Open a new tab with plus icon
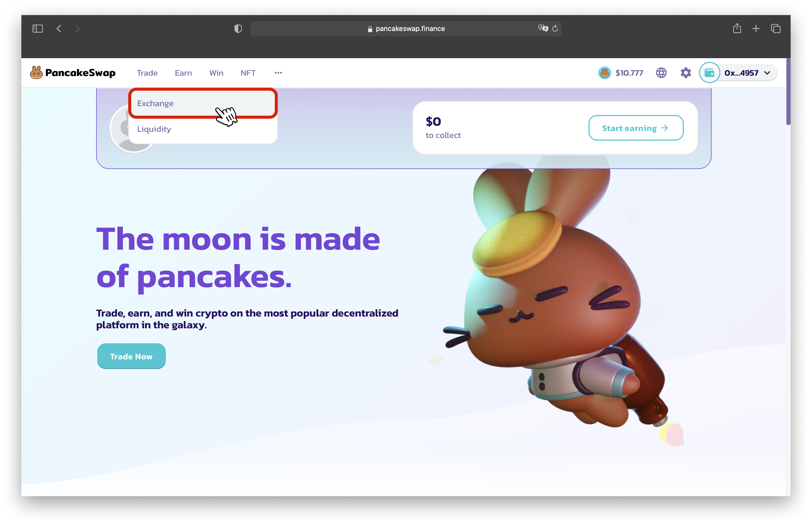 point(756,29)
